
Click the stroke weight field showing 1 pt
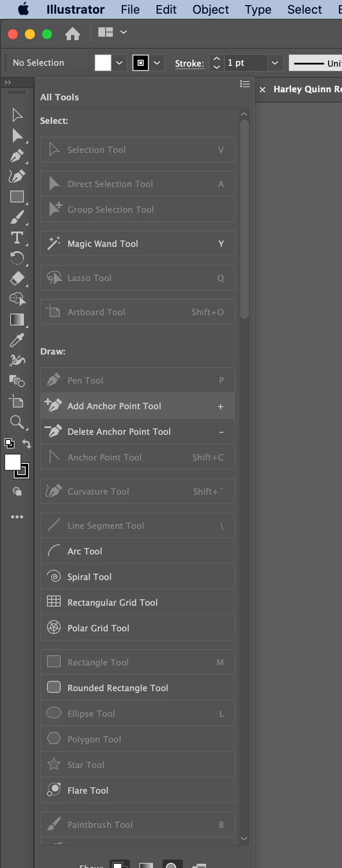point(246,63)
